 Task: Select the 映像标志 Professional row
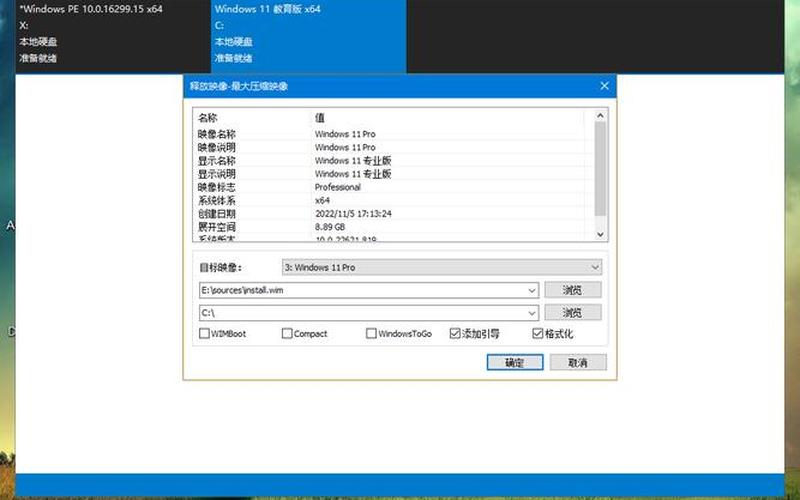point(390,187)
